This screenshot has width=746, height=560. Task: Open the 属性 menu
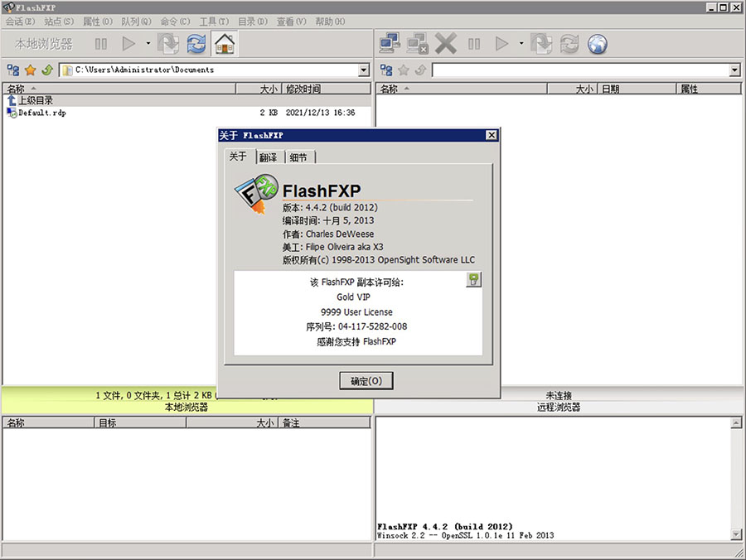tap(98, 22)
